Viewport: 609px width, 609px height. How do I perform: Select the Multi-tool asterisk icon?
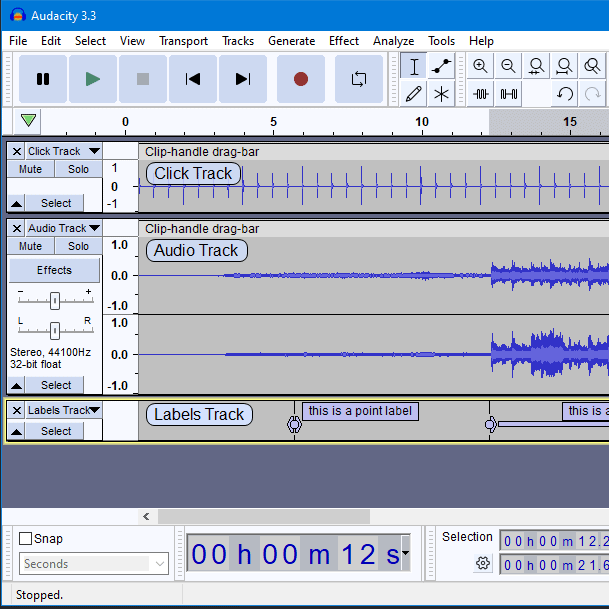click(x=441, y=94)
